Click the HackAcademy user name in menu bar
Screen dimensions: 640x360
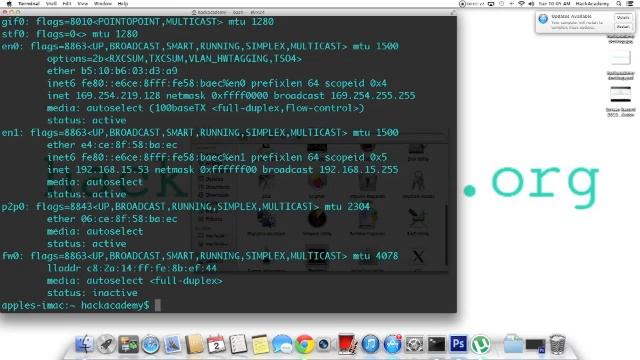[x=592, y=4]
